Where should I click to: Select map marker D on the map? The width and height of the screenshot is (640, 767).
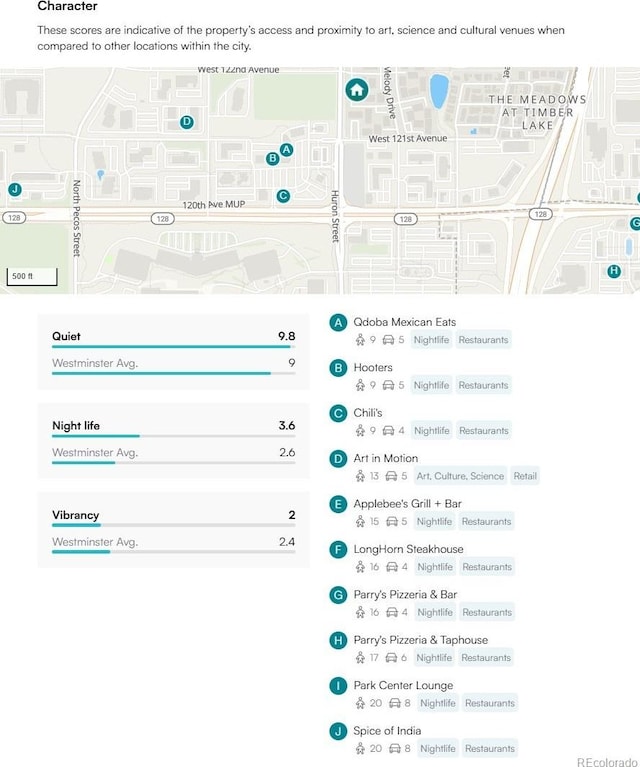(186, 122)
